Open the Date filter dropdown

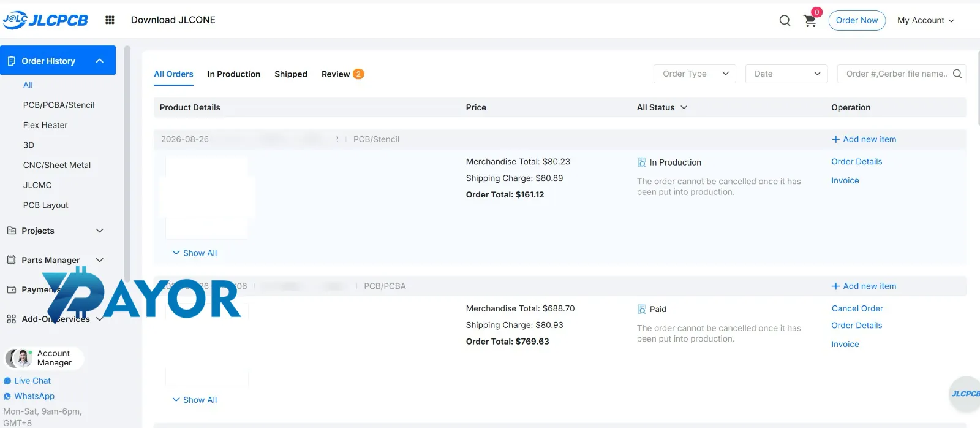coord(786,74)
